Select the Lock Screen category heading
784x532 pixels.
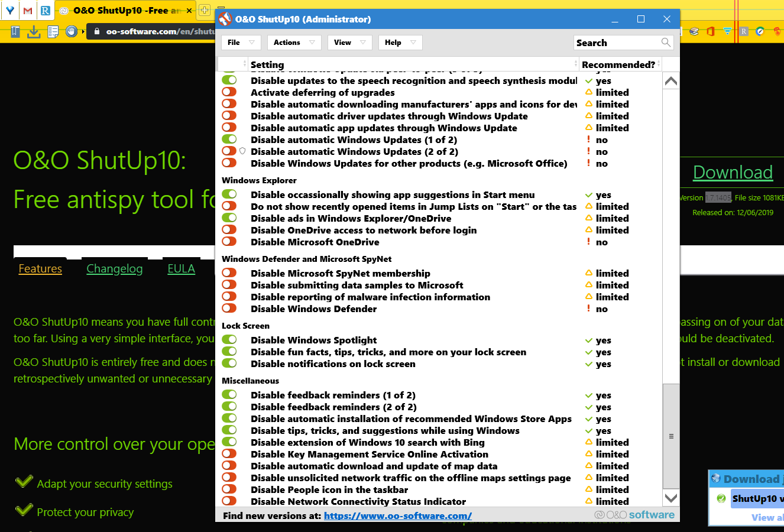(245, 326)
